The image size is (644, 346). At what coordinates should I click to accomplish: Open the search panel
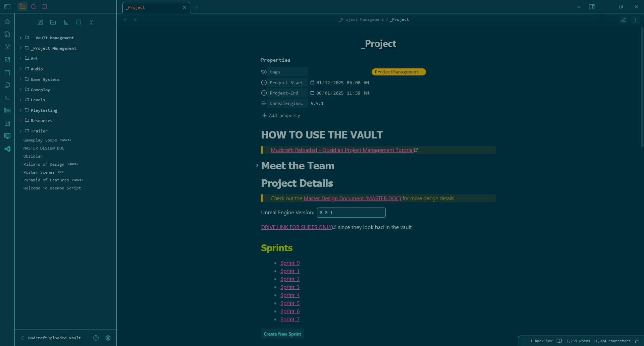pos(34,7)
